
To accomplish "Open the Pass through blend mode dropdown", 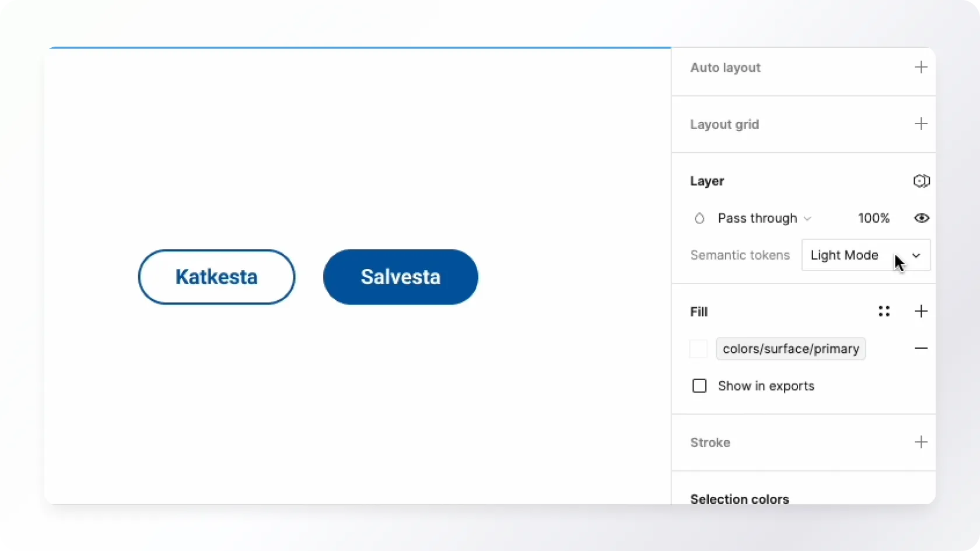I will pyautogui.click(x=764, y=219).
